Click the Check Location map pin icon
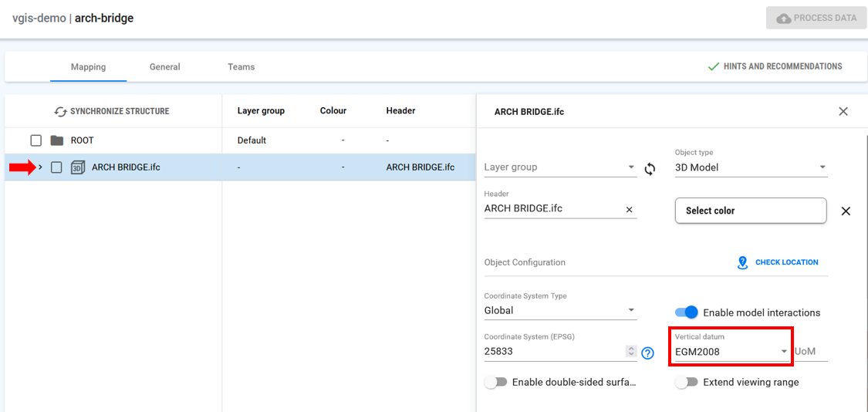The image size is (868, 412). click(x=743, y=262)
